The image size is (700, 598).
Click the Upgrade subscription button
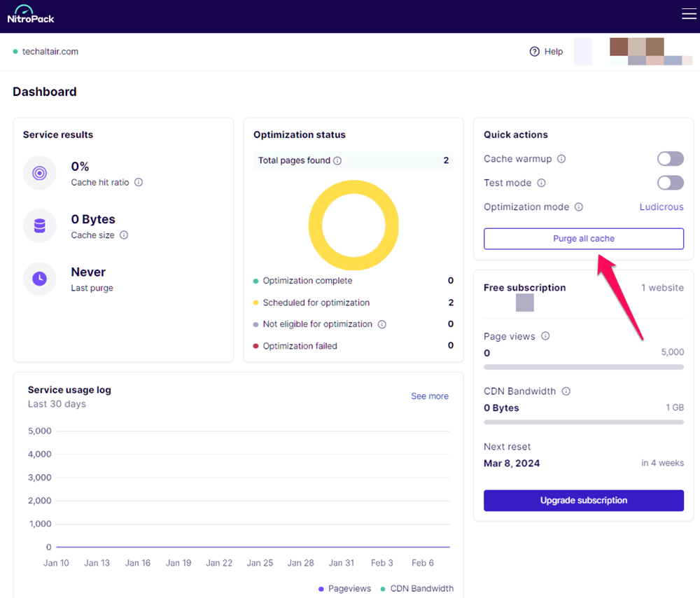[583, 501]
